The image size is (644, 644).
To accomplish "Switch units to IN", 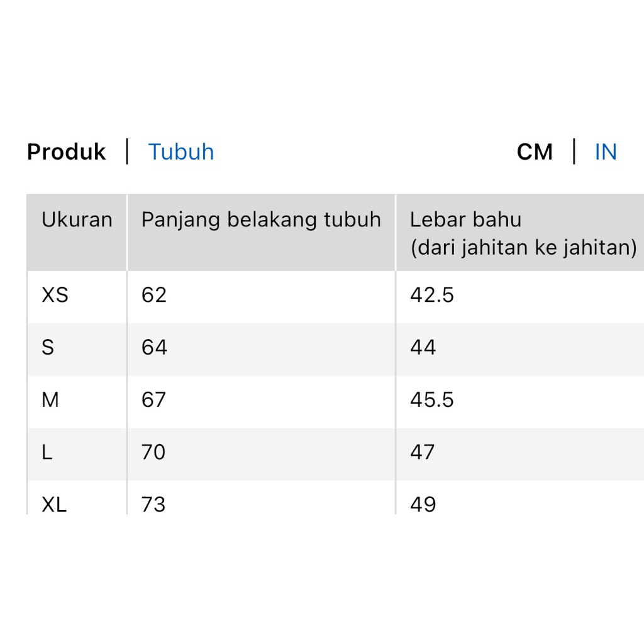I will tap(606, 152).
